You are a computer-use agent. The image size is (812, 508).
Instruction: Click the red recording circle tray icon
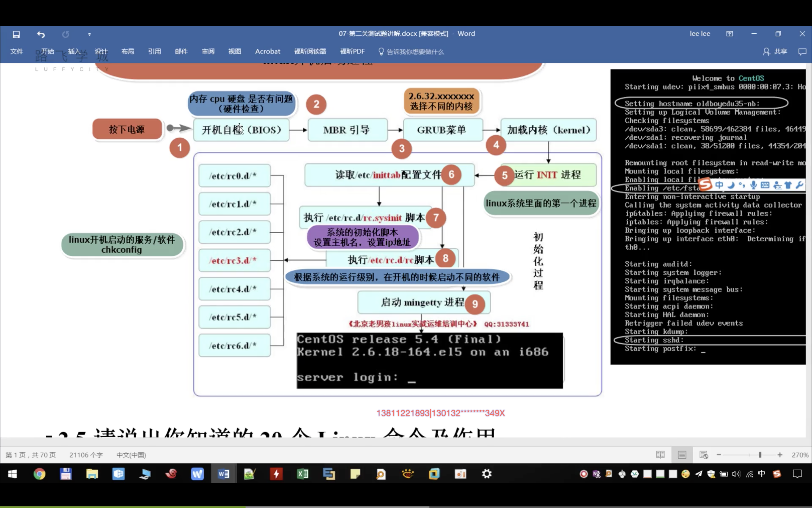tap(584, 474)
